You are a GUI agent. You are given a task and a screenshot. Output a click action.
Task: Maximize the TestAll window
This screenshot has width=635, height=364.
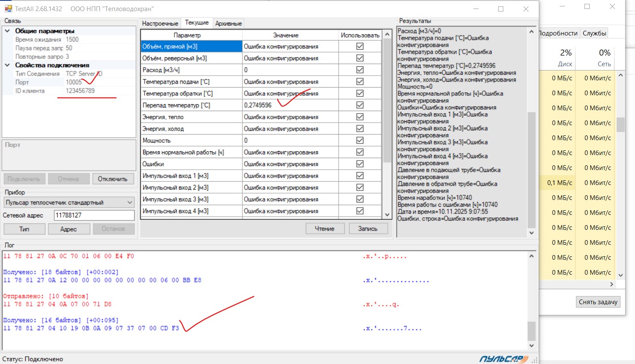501,9
